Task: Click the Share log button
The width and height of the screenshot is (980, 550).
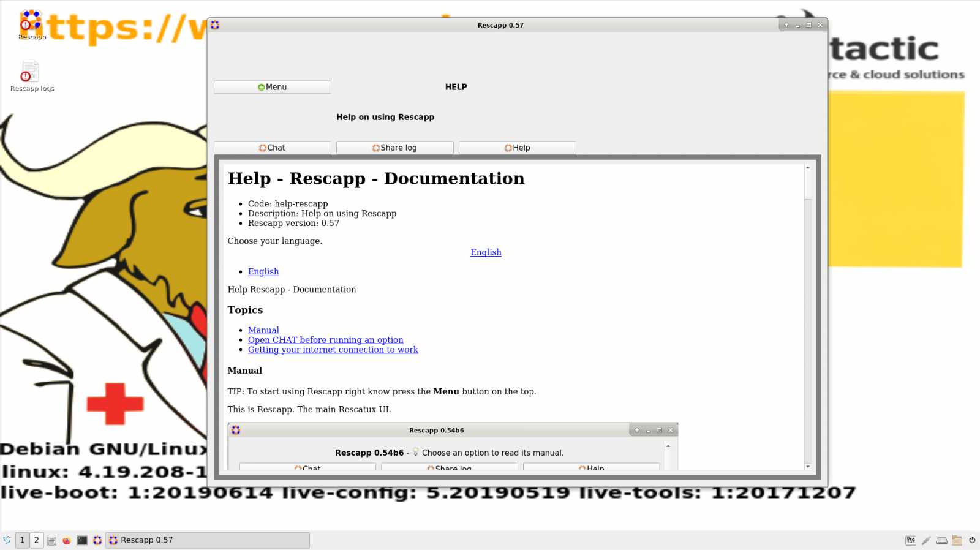Action: tap(394, 148)
